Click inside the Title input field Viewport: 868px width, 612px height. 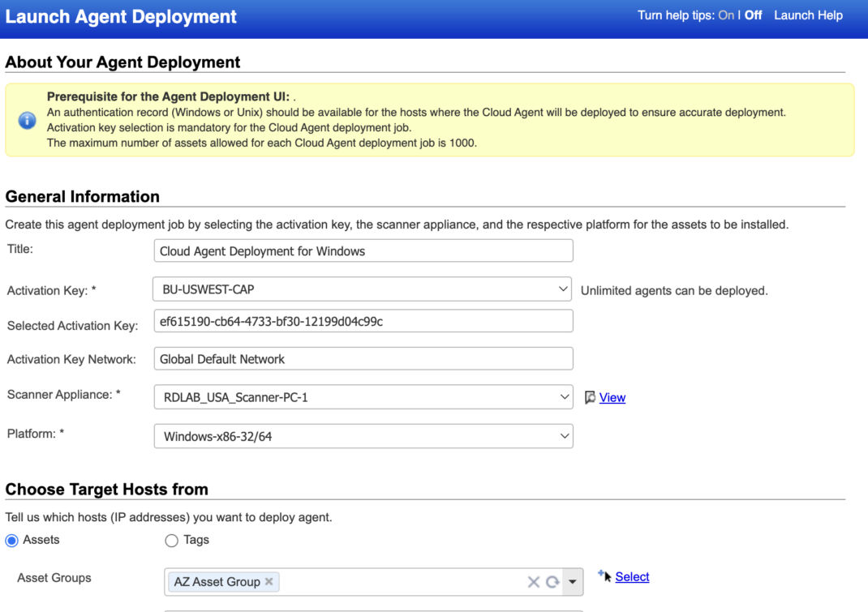tap(363, 250)
